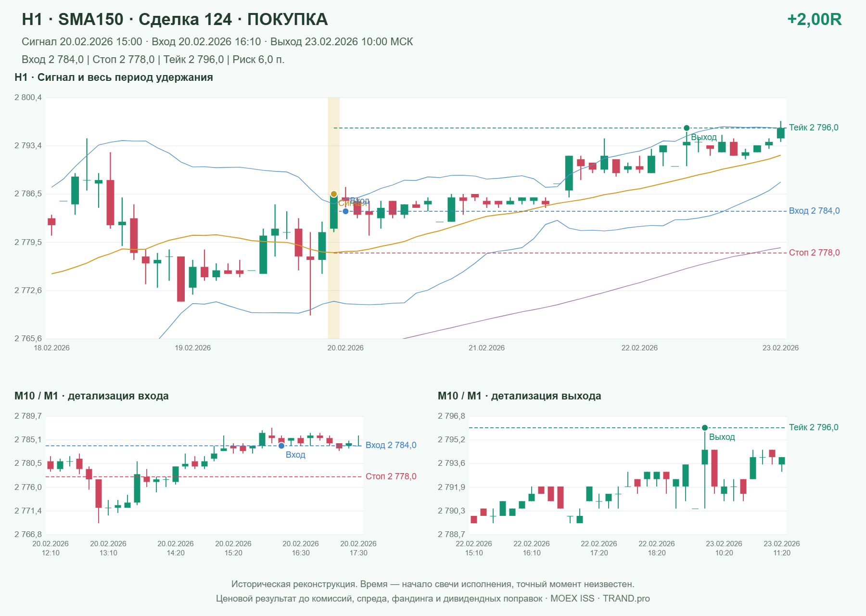The height and width of the screenshot is (616, 866).
Task: Click the orange signal marker dot on H1 chart
Action: coord(334,194)
